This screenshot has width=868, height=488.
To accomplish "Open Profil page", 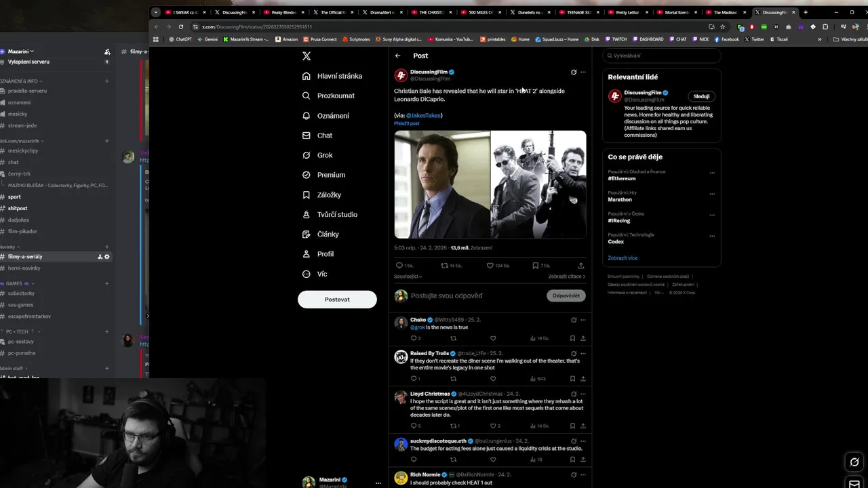I will pyautogui.click(x=317, y=253).
